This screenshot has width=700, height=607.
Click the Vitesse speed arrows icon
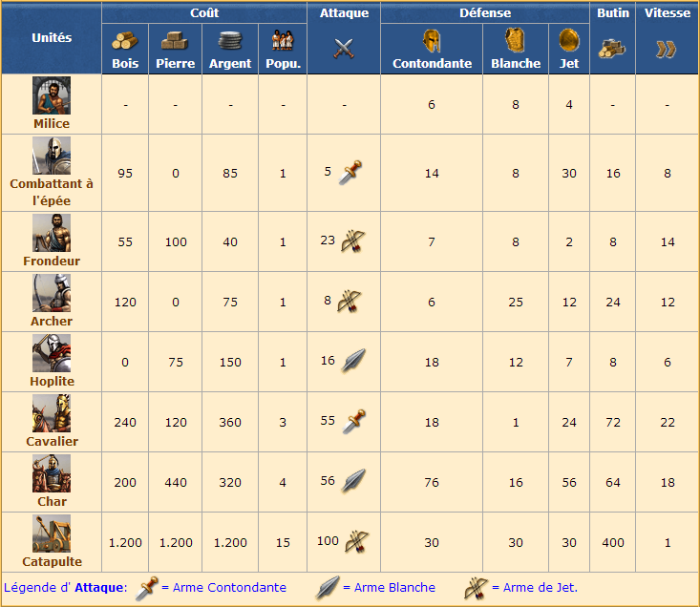tap(668, 50)
